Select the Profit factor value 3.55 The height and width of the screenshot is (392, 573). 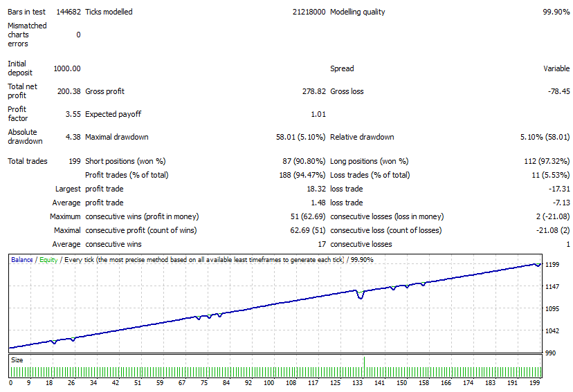pos(73,114)
